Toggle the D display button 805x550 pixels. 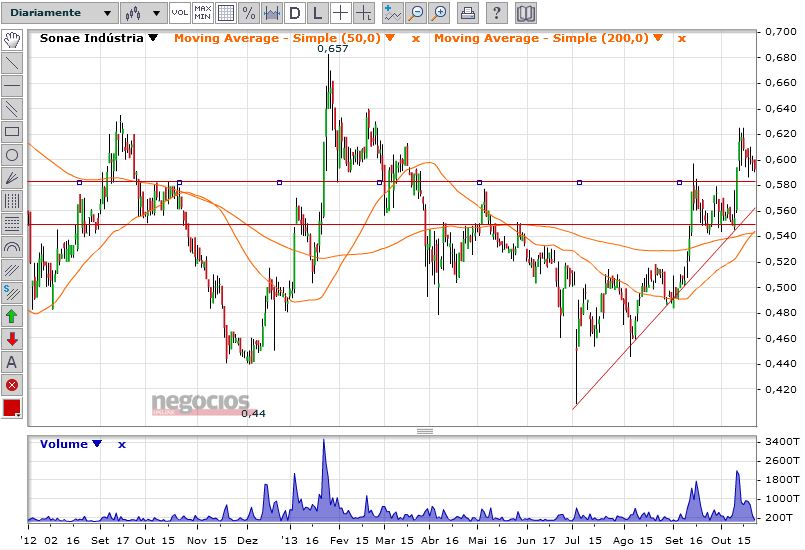coord(295,13)
